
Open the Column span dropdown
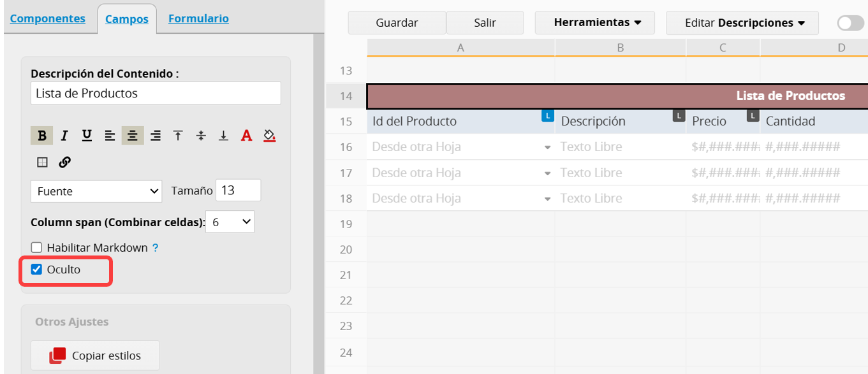pyautogui.click(x=230, y=222)
